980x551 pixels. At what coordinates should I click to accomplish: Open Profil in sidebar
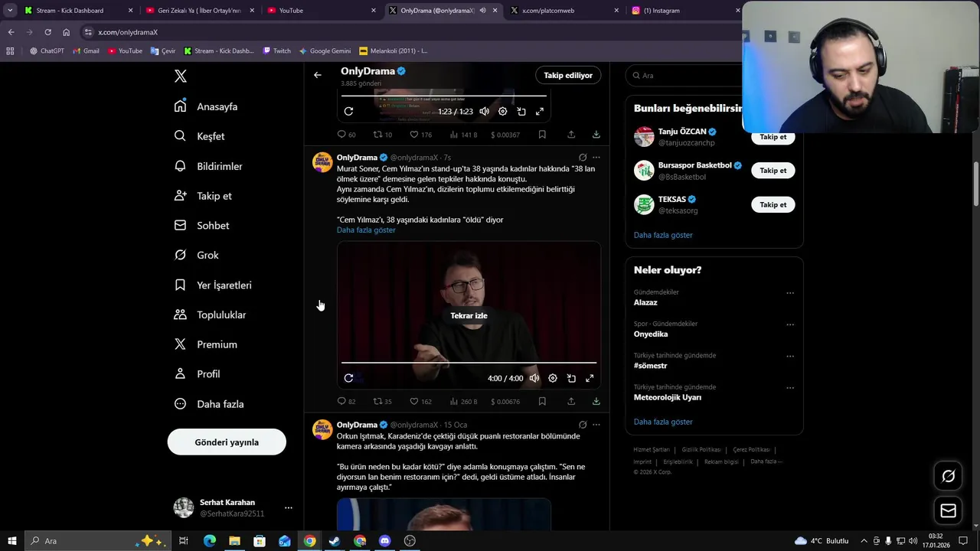[x=197, y=374]
